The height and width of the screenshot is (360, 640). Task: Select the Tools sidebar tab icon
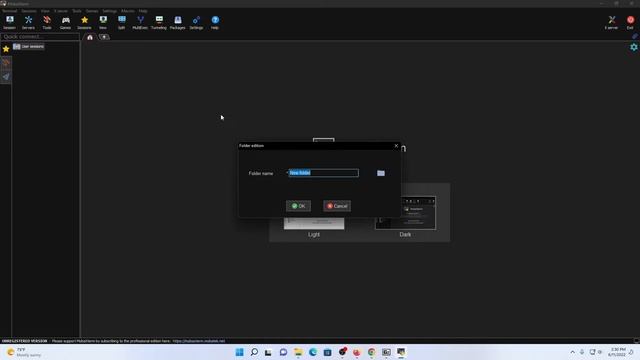click(x=6, y=63)
